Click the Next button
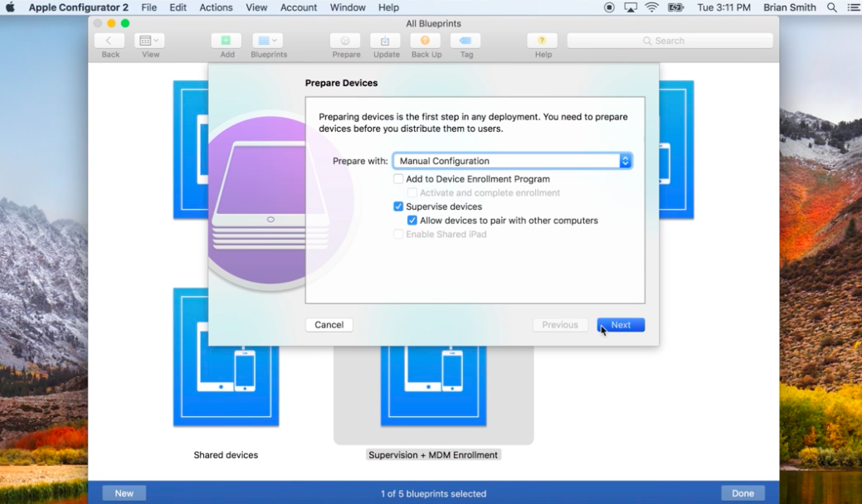 click(621, 325)
